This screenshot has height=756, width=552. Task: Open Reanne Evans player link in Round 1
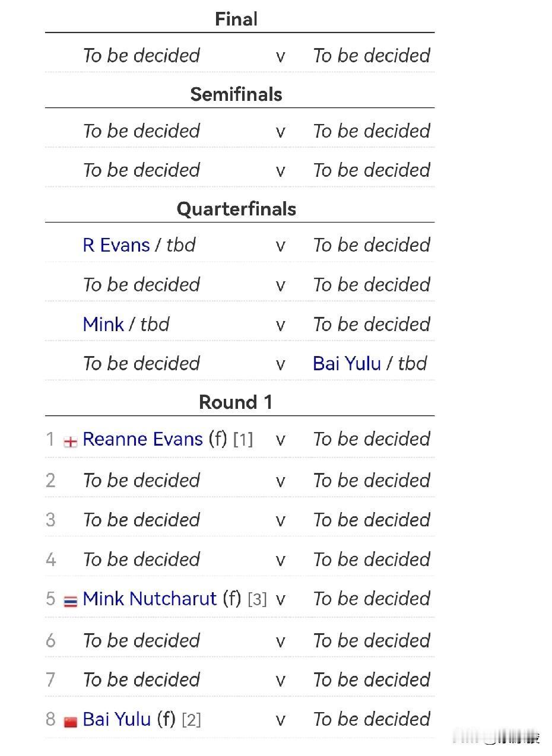[142, 439]
